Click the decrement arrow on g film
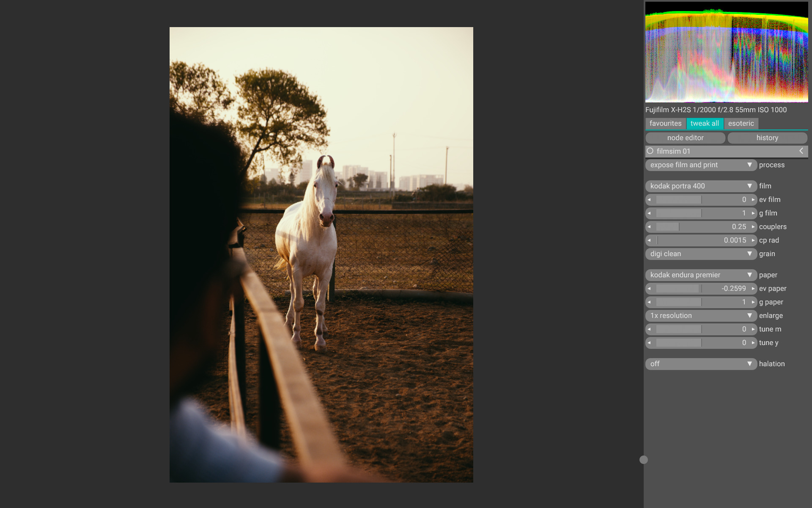The image size is (812, 508). pos(649,213)
